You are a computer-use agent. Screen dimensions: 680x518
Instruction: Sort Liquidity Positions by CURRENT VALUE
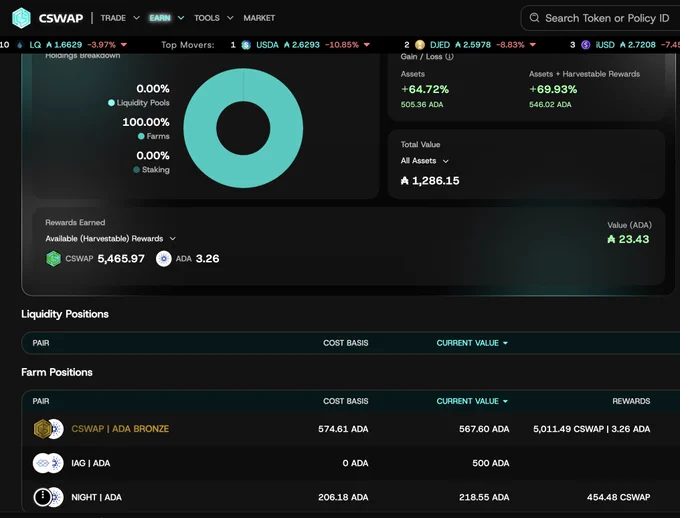click(472, 343)
